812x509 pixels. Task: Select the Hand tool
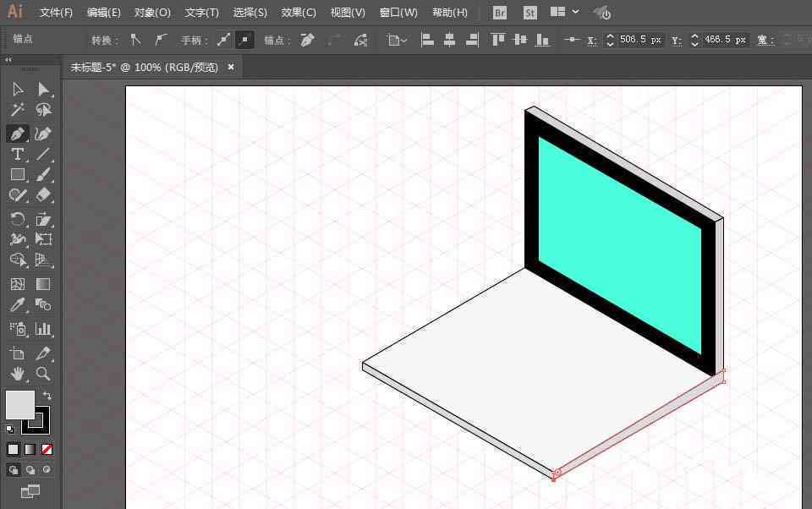click(18, 374)
